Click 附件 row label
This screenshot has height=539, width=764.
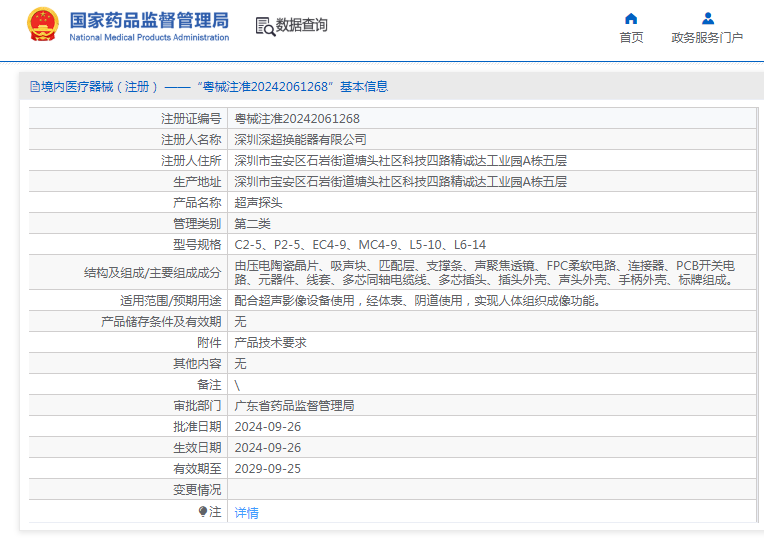pyautogui.click(x=209, y=343)
